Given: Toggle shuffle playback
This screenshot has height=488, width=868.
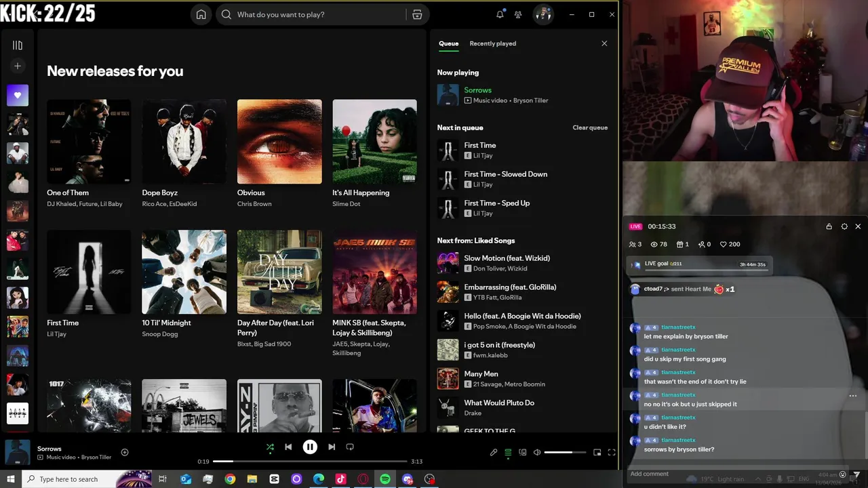Looking at the screenshot, I should 270,447.
